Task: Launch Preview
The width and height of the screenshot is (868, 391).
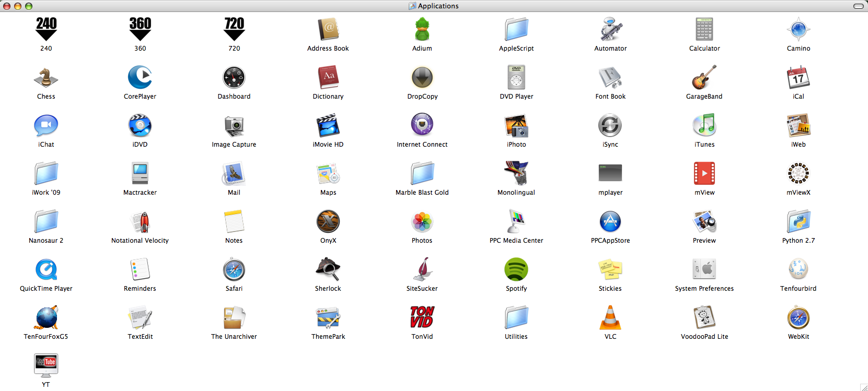Action: [x=704, y=221]
